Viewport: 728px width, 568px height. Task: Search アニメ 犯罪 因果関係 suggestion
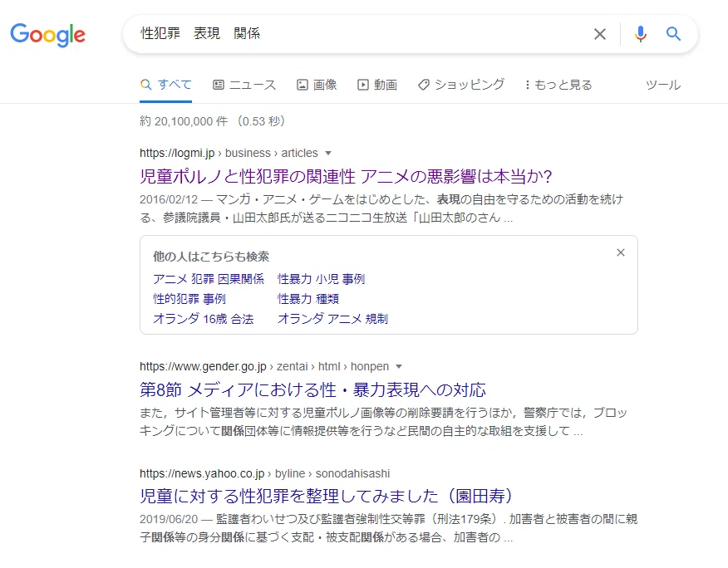209,279
